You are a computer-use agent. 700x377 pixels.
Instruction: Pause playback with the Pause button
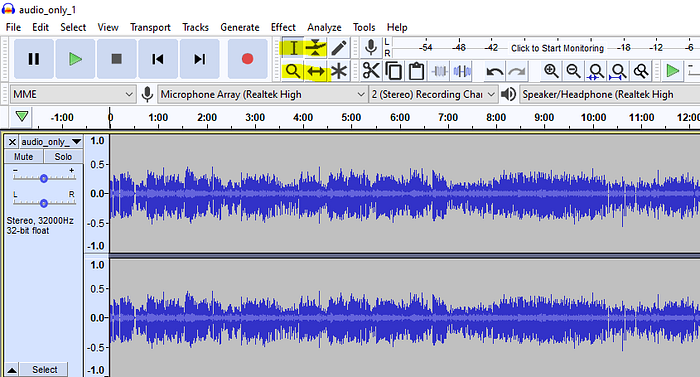(34, 59)
